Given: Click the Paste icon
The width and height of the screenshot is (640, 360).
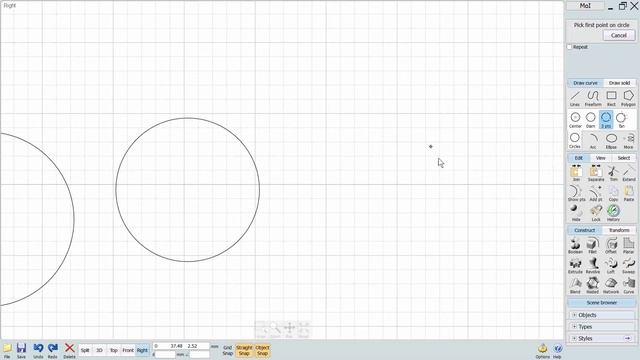Looking at the screenshot, I should 629,193.
